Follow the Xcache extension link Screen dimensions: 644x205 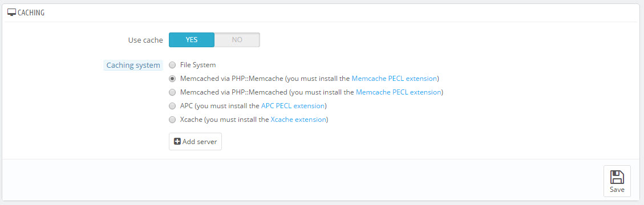click(x=298, y=120)
